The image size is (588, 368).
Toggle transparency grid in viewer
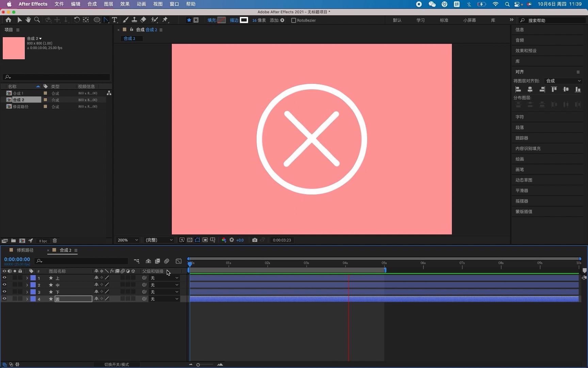pos(190,240)
